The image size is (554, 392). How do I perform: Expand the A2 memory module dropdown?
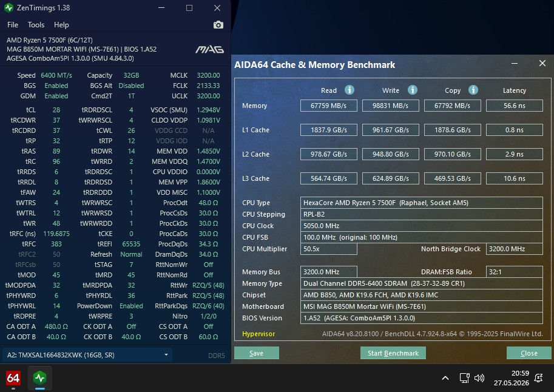[x=87, y=355]
